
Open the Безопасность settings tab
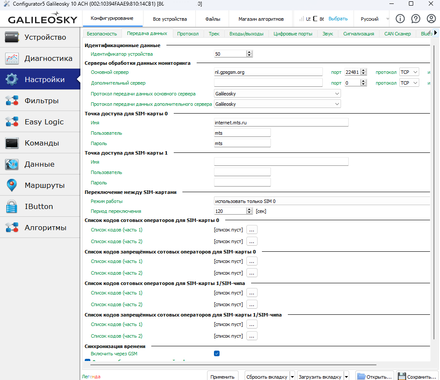pos(102,34)
